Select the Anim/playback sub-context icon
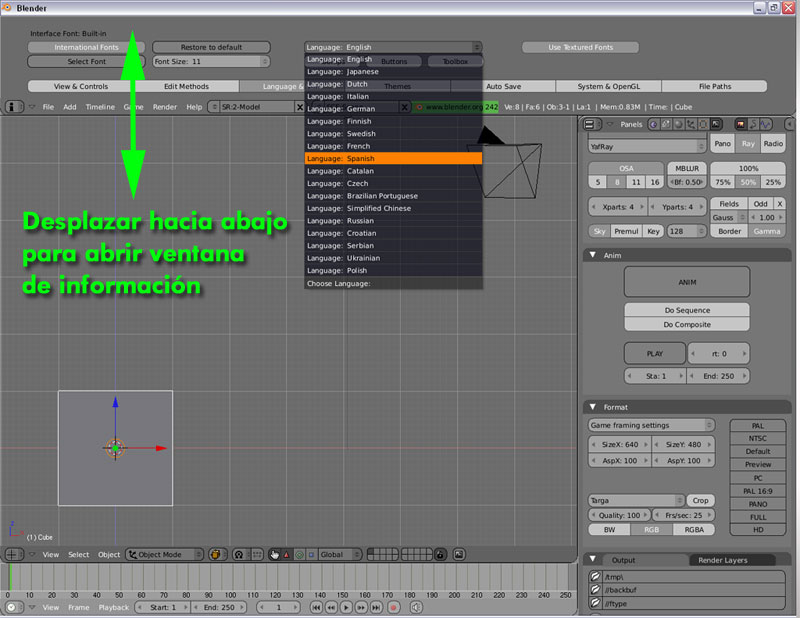800x618 pixels. pos(753,124)
